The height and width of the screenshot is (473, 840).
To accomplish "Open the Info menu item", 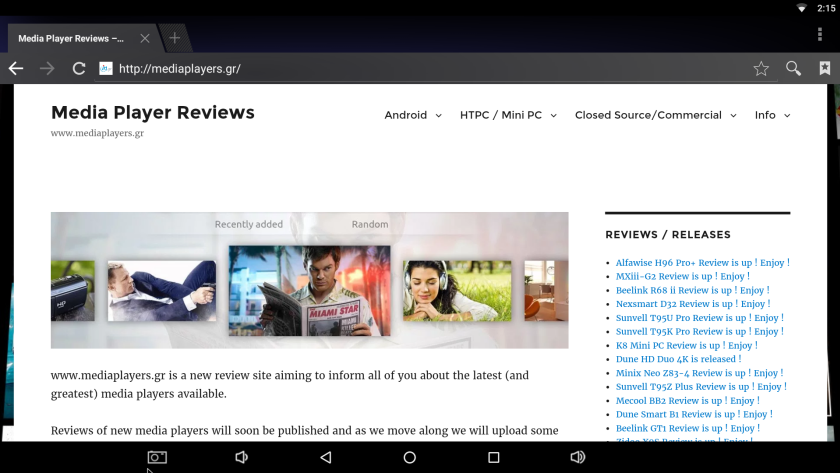I will [x=765, y=115].
